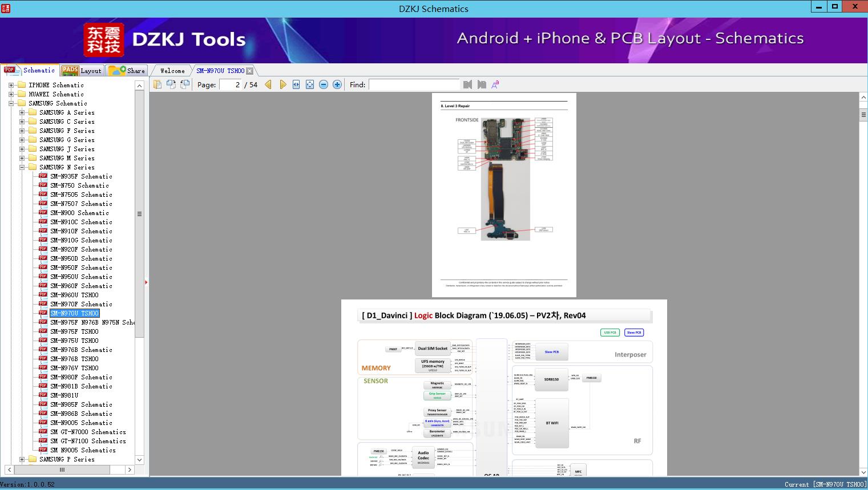Screen dimensions: 868x490
Task: Expand the SAMSUNG F Series node
Action: [x=22, y=131]
